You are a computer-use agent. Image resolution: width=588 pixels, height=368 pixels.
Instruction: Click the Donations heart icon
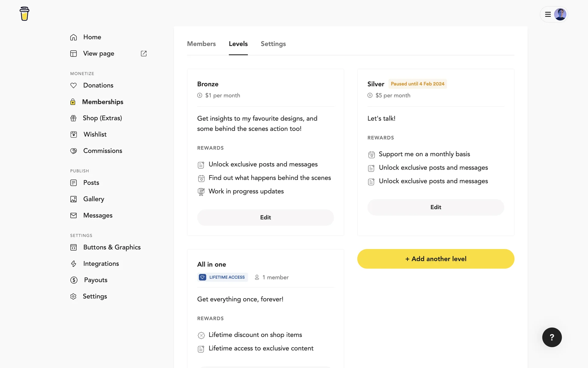[x=73, y=85]
